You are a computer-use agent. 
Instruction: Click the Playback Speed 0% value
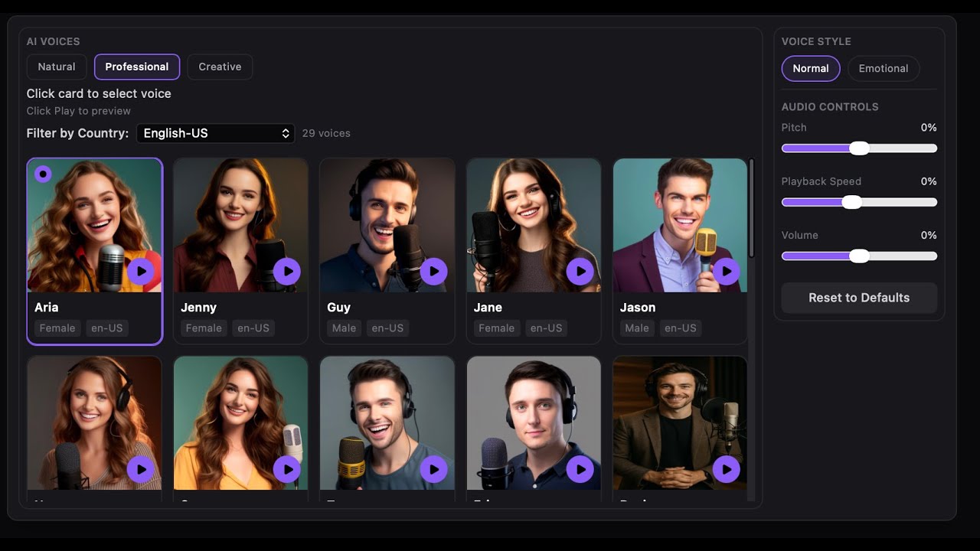point(929,181)
